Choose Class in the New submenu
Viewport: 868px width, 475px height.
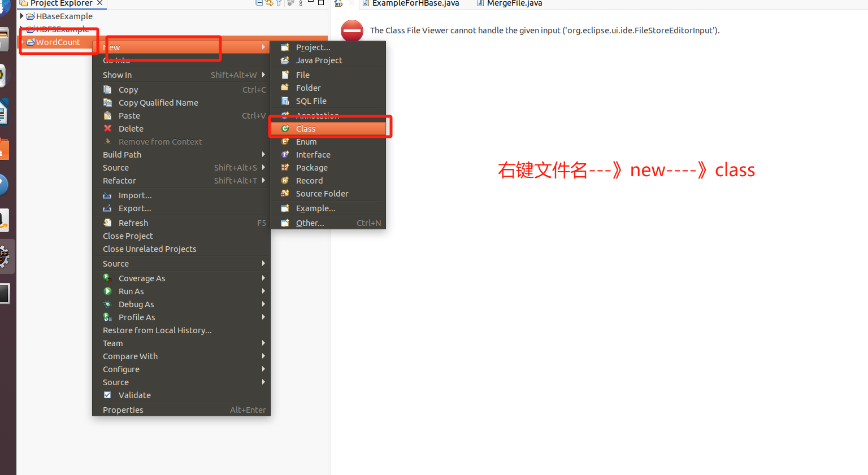pos(328,129)
